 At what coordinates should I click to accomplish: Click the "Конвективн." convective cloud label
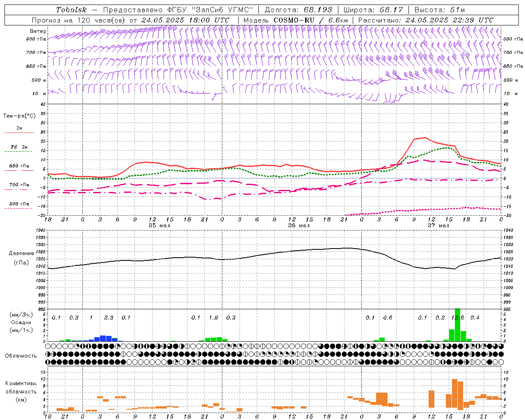tap(21, 383)
